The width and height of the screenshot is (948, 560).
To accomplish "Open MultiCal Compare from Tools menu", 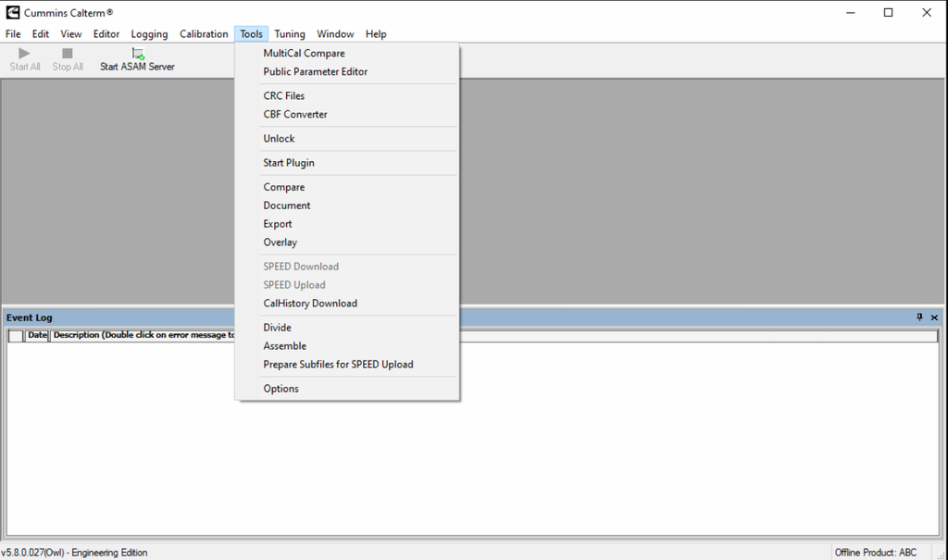I will 304,54.
